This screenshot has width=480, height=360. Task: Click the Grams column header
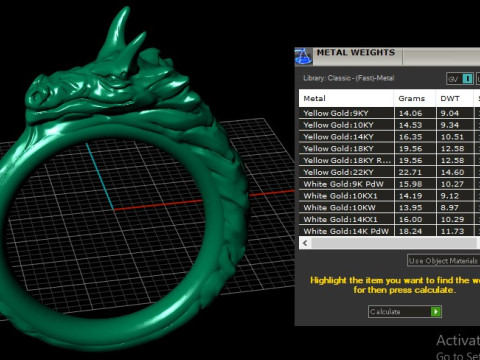tap(415, 98)
